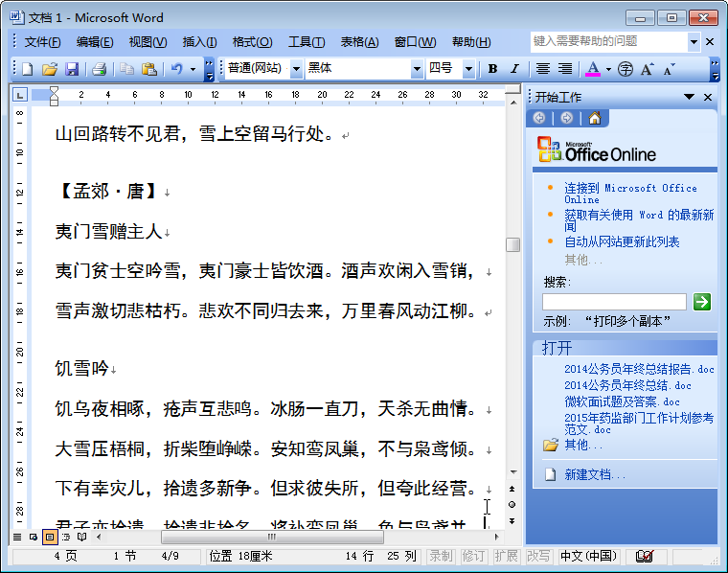
Task: Paste clipboard using paste toolbar icon
Action: pyautogui.click(x=149, y=69)
